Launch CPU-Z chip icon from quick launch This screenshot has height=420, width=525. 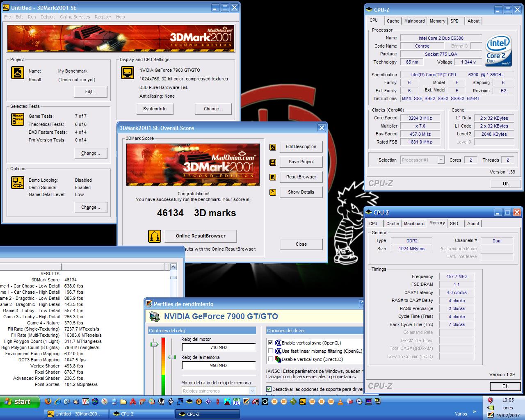[x=189, y=402]
